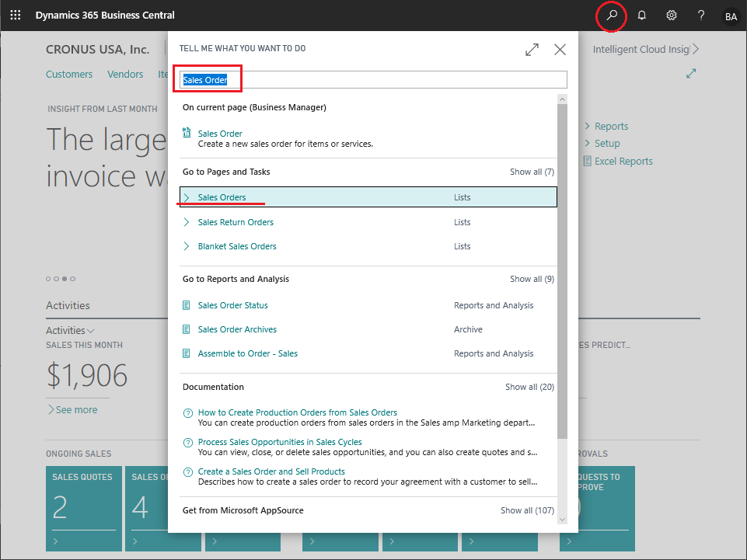Expand the Sales Return Orders chevron
747x560 pixels.
tap(187, 222)
